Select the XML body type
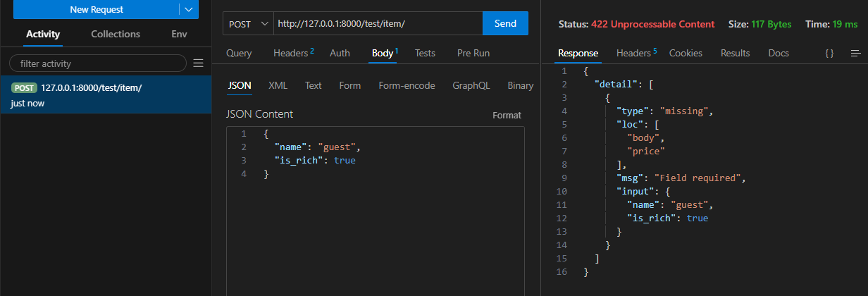Viewport: 868px width, 296px height. 278,85
